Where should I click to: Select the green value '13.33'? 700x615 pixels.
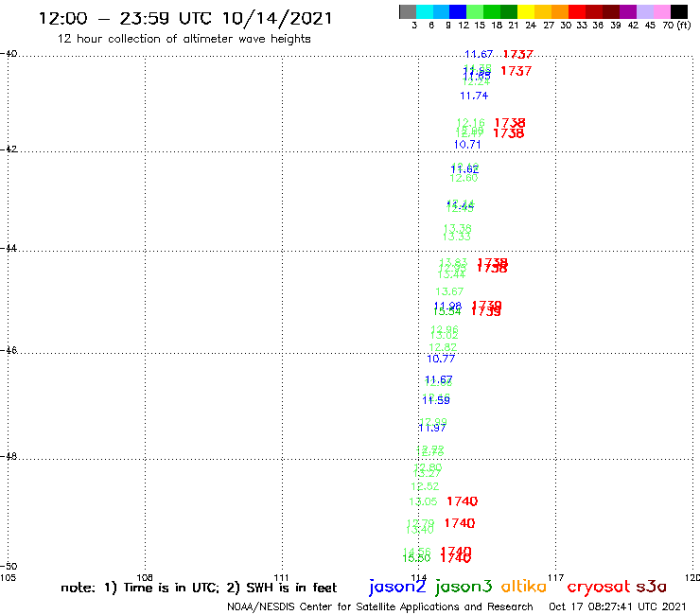pos(457,237)
